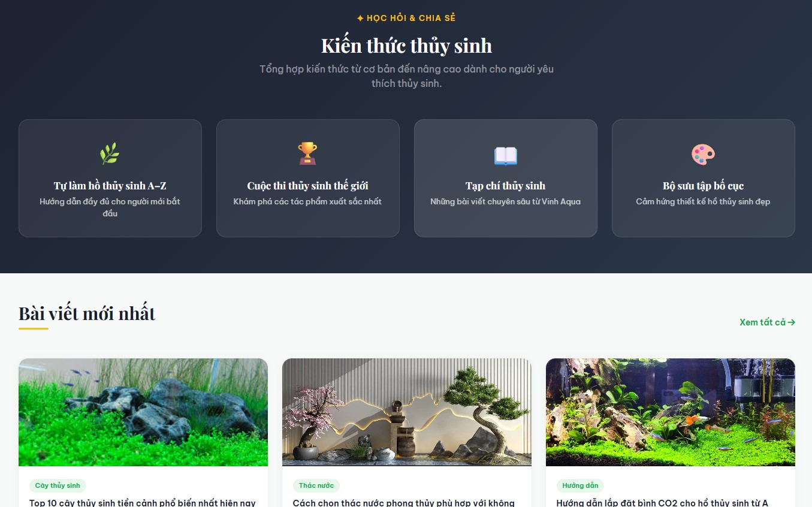812x507 pixels.
Task: Open the planted tank with fish image
Action: pos(671,412)
